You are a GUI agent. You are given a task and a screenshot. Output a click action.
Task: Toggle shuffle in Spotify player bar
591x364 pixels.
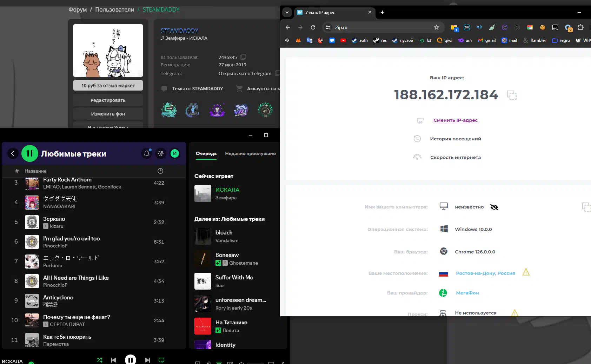click(100, 360)
